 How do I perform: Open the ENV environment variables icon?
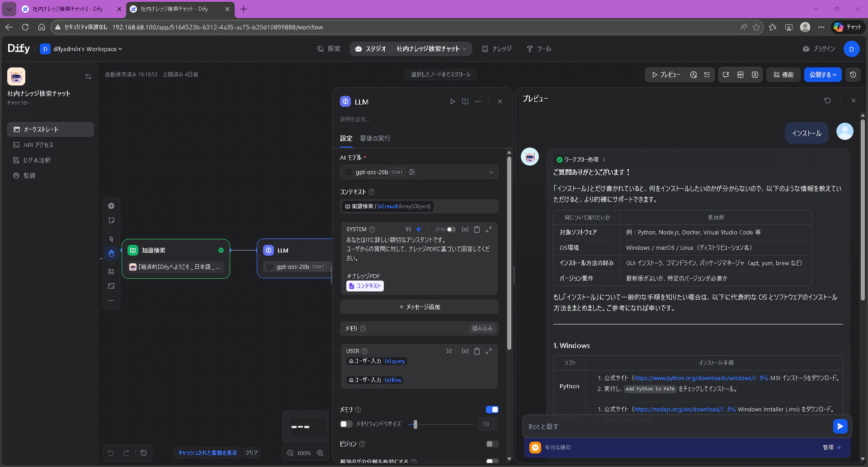[x=741, y=75]
